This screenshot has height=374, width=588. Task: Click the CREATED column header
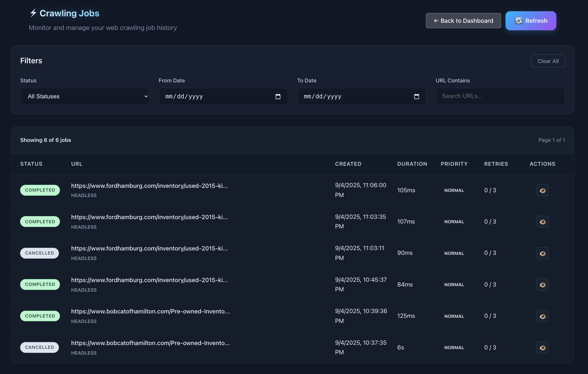coord(348,164)
